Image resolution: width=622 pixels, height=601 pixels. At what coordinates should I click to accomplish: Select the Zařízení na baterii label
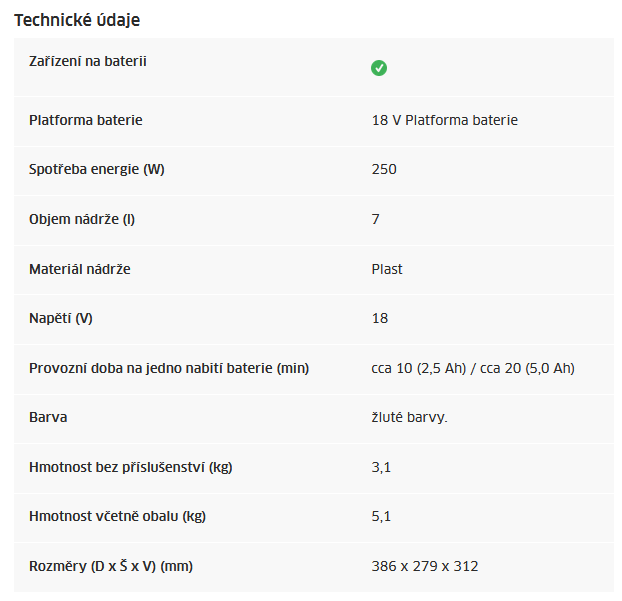88,61
